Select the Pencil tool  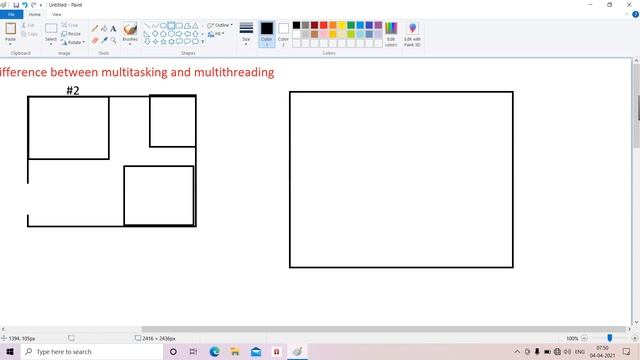(95, 29)
